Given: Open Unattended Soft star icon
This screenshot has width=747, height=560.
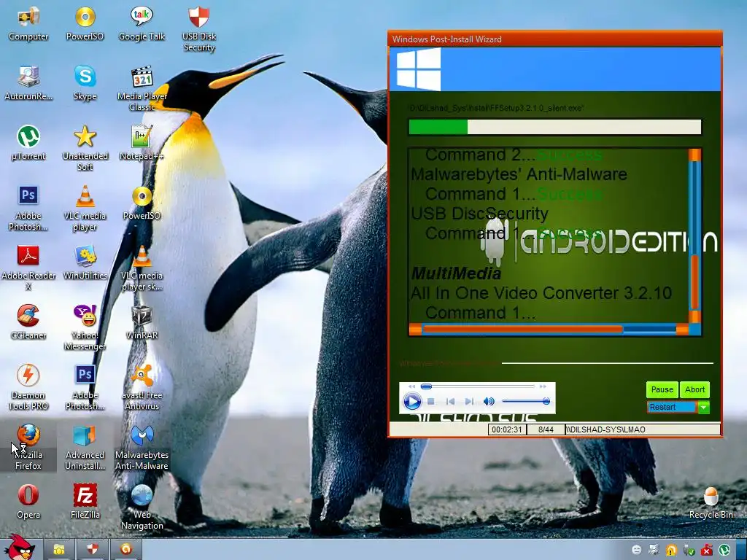Looking at the screenshot, I should tap(85, 148).
